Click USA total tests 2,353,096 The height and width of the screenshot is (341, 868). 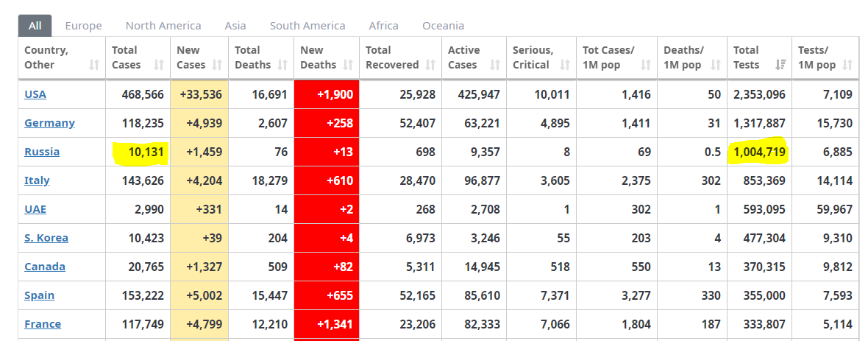[x=759, y=95]
